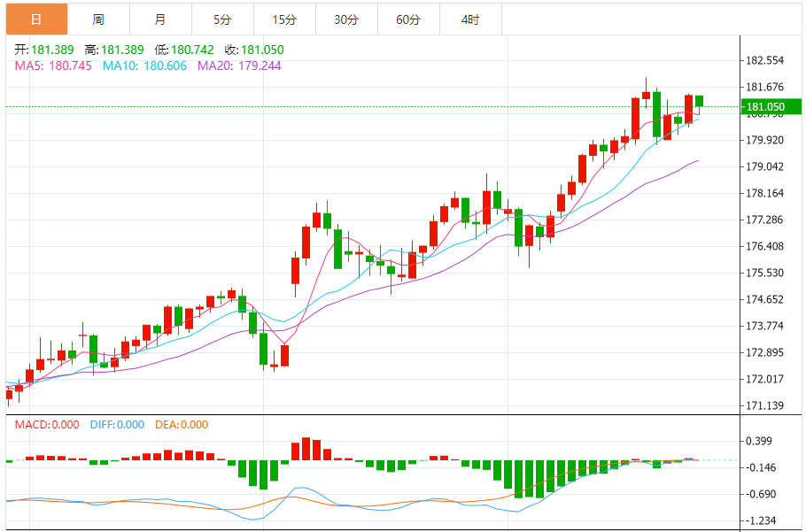Click the 开:181.389 open price value
This screenshot has width=806, height=532.
point(44,50)
